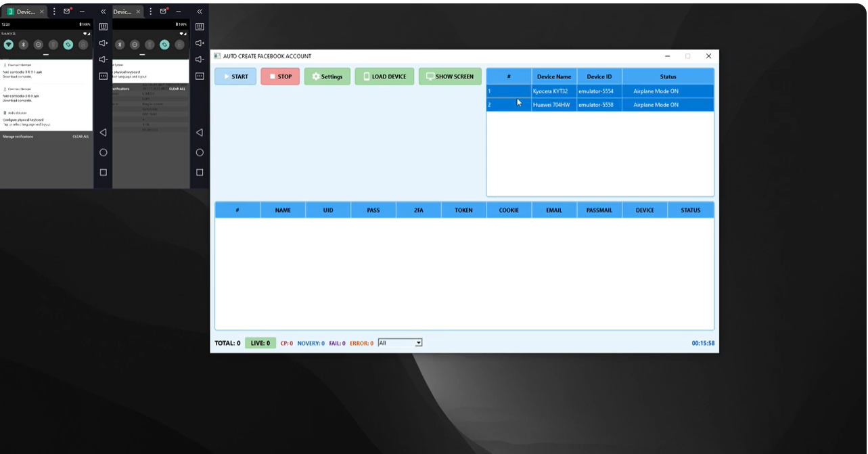Click the 00:15:58 timer

[703, 343]
